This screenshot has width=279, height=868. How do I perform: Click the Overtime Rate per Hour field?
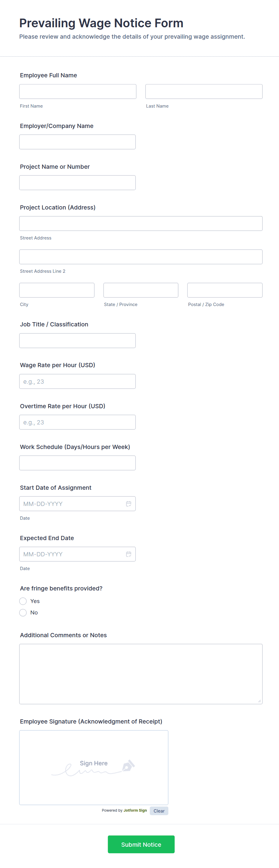tap(77, 422)
